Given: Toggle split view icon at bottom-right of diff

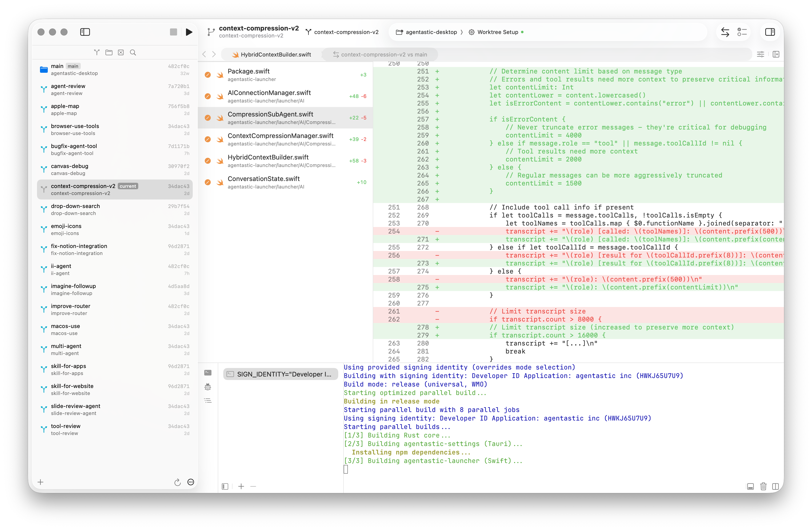Looking at the screenshot, I should coord(775,486).
